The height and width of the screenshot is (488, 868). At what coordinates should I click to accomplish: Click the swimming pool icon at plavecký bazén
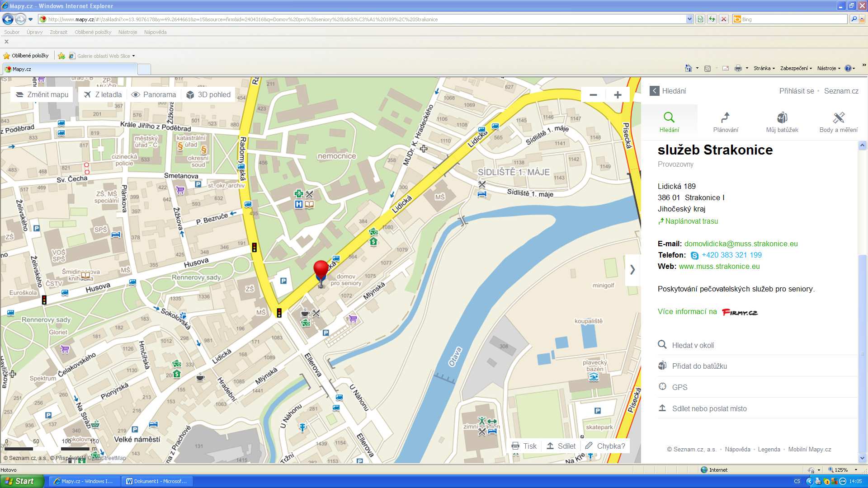tap(594, 377)
